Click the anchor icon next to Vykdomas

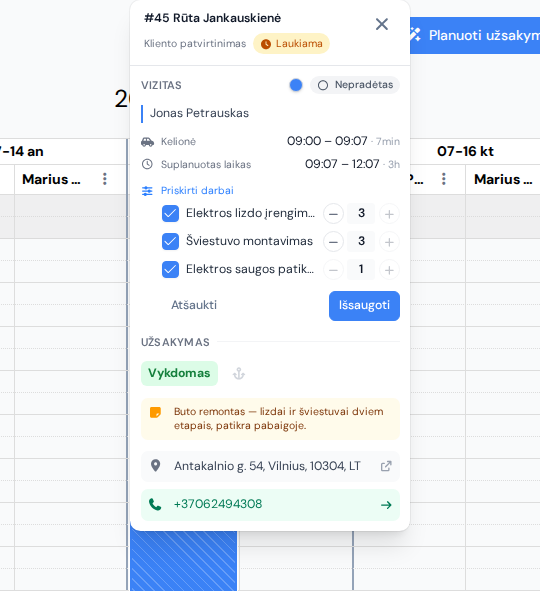click(239, 374)
